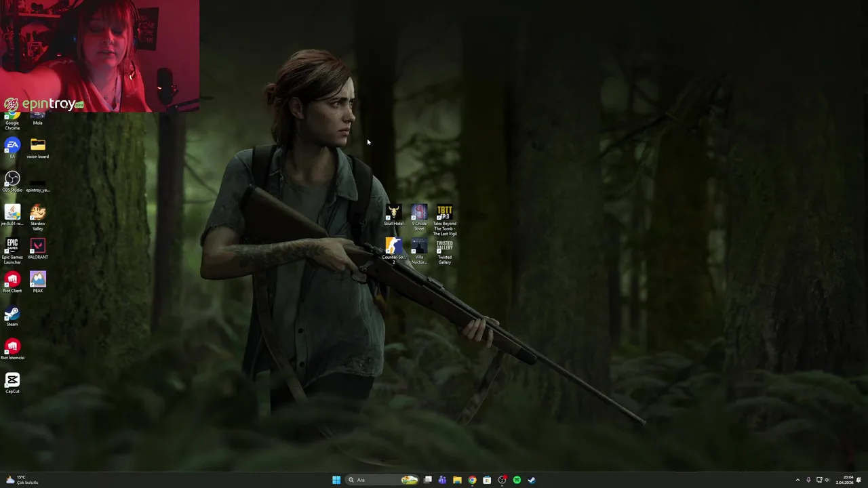
Task: Open Microsoft Store from the taskbar
Action: (487, 480)
